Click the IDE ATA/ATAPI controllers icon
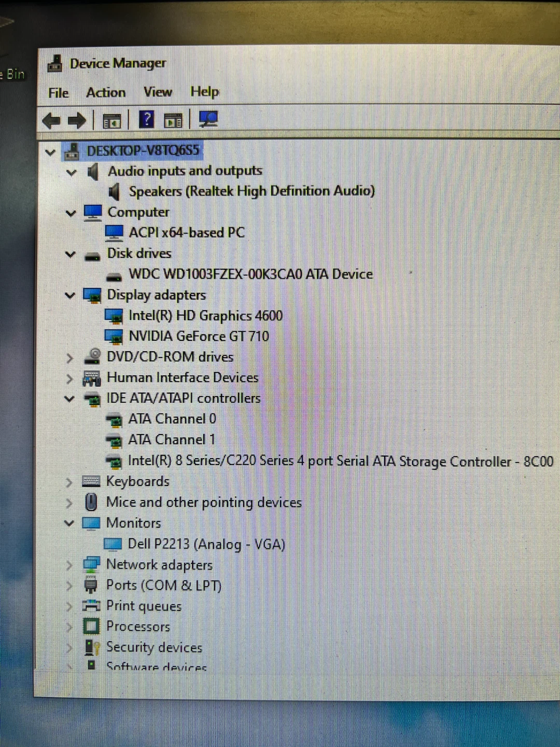This screenshot has width=560, height=747. coord(92,399)
